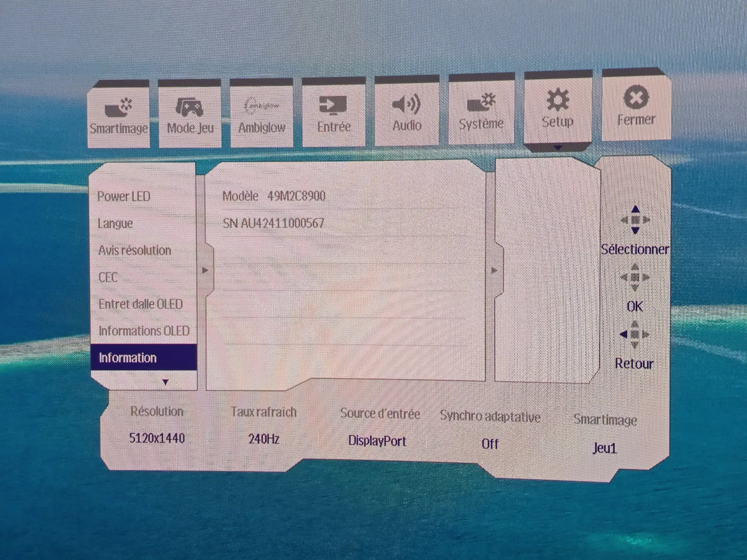Image resolution: width=747 pixels, height=560 pixels.
Task: Open Informations OLED entry
Action: (144, 331)
